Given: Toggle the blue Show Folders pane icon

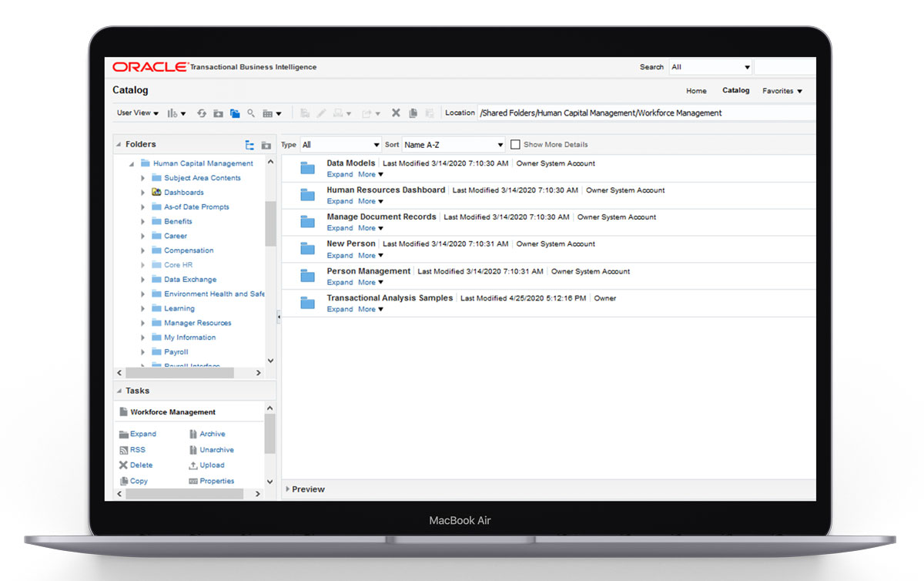Looking at the screenshot, I should point(235,113).
